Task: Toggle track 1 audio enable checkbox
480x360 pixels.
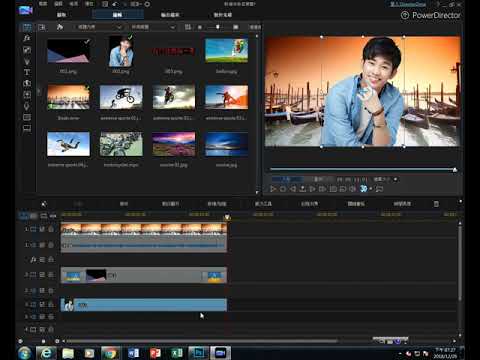Action: pyautogui.click(x=42, y=245)
